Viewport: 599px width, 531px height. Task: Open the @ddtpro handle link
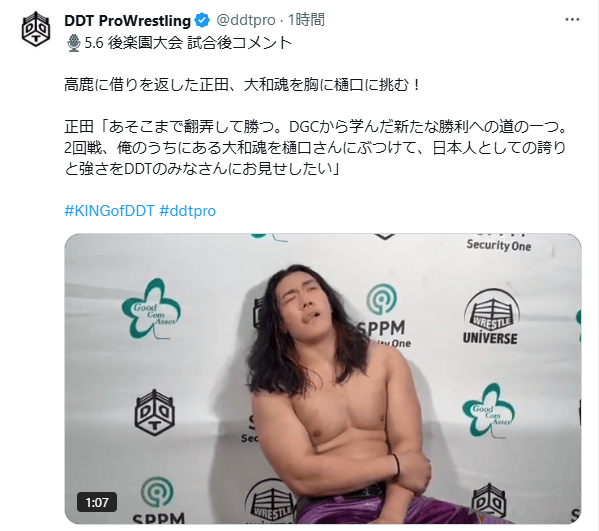[x=246, y=20]
